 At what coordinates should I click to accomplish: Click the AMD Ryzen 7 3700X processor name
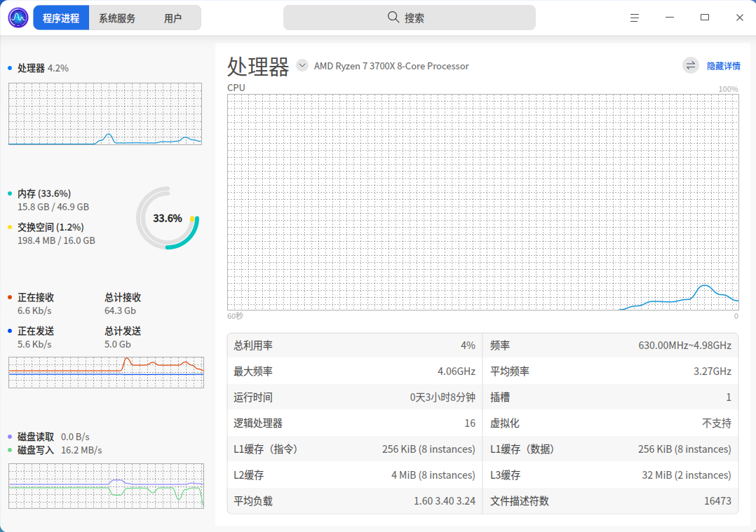click(391, 66)
